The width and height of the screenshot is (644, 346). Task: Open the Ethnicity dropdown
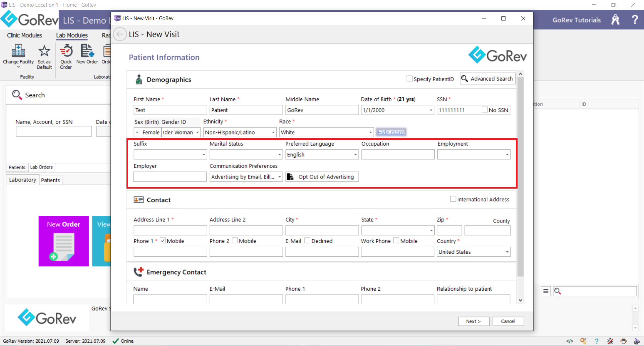click(273, 132)
